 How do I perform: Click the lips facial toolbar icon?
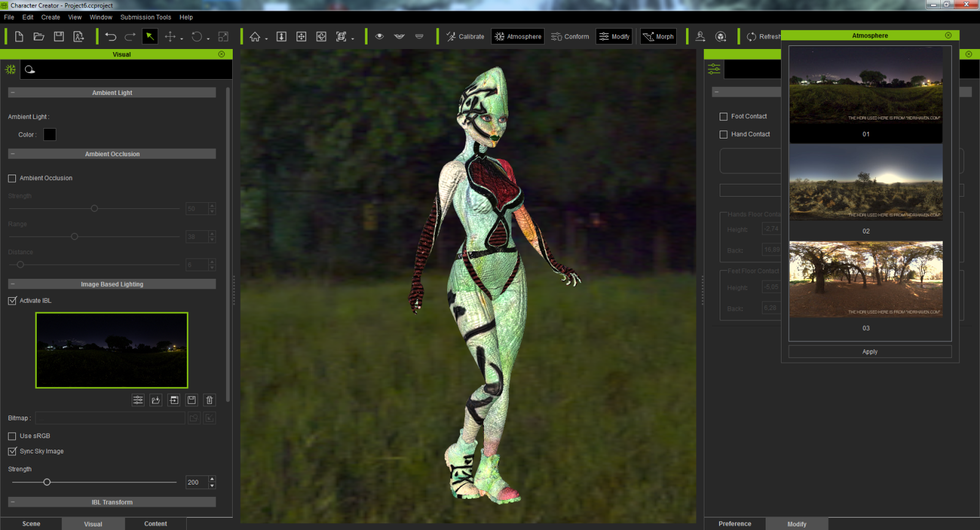click(399, 37)
